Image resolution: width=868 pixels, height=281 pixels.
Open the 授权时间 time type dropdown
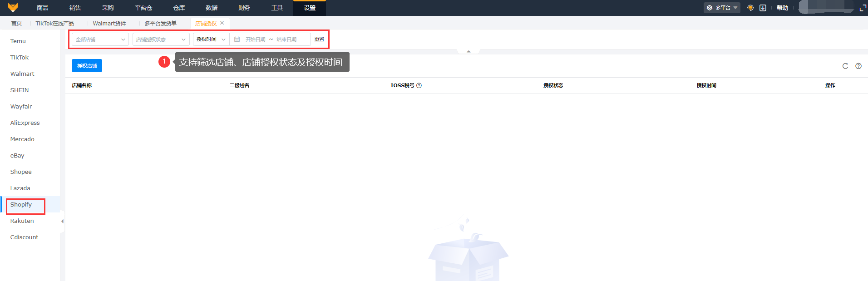[x=211, y=39]
